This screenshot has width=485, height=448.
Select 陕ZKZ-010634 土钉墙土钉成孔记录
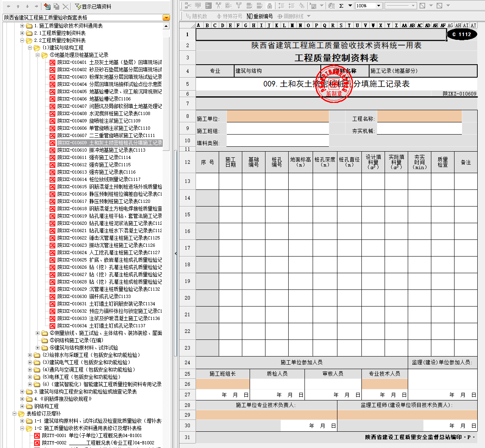tap(102, 326)
